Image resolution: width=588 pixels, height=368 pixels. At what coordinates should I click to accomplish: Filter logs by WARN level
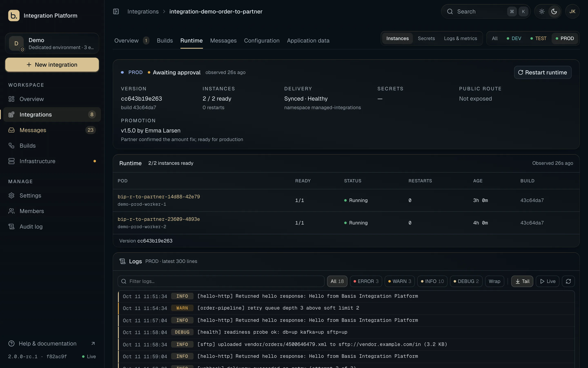400,281
